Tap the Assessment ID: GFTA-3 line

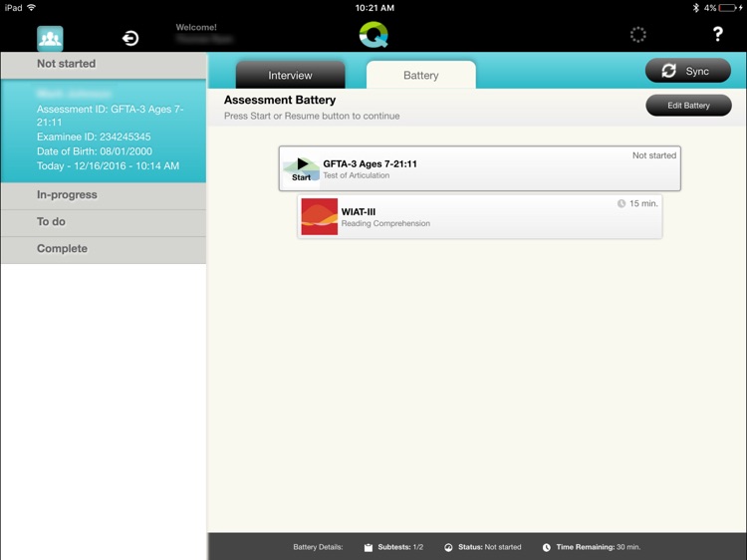click(x=110, y=116)
